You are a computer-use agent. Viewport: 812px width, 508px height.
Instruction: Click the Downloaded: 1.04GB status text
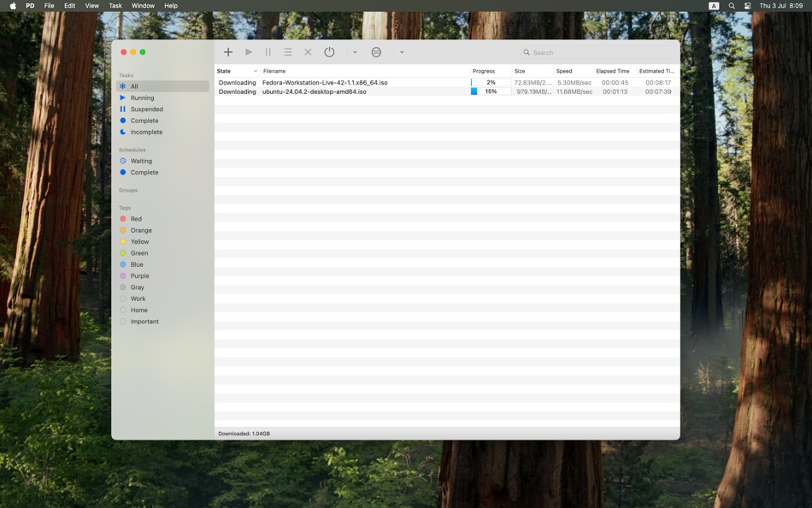[x=244, y=434]
